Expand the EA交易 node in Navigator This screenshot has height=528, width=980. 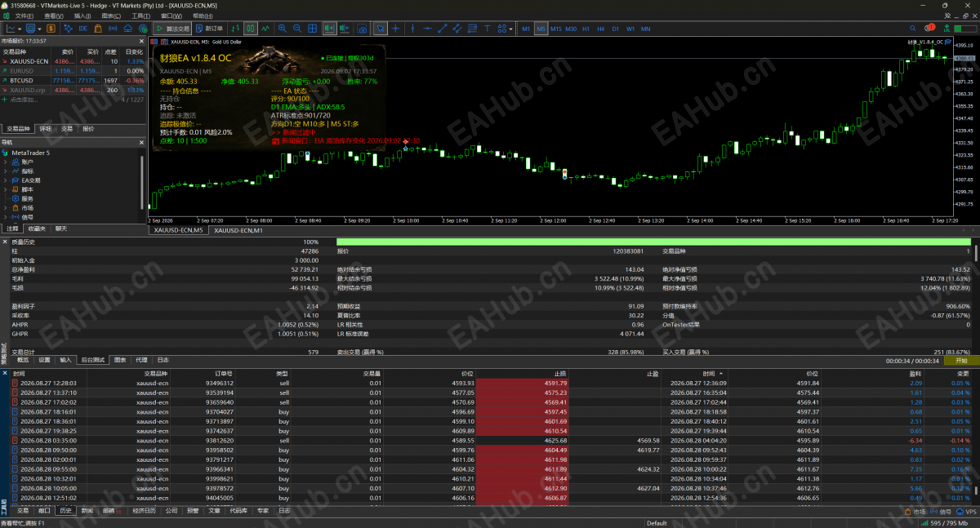(x=5, y=180)
